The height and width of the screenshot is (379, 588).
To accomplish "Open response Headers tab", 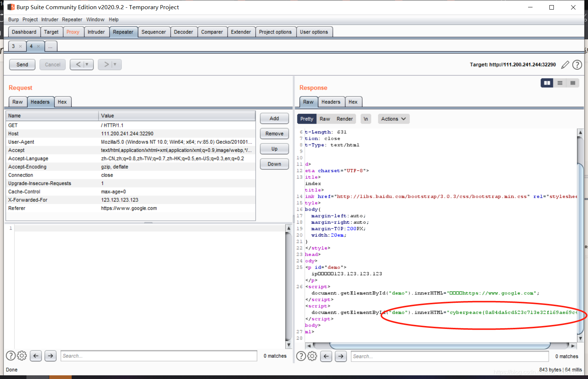I will point(331,102).
